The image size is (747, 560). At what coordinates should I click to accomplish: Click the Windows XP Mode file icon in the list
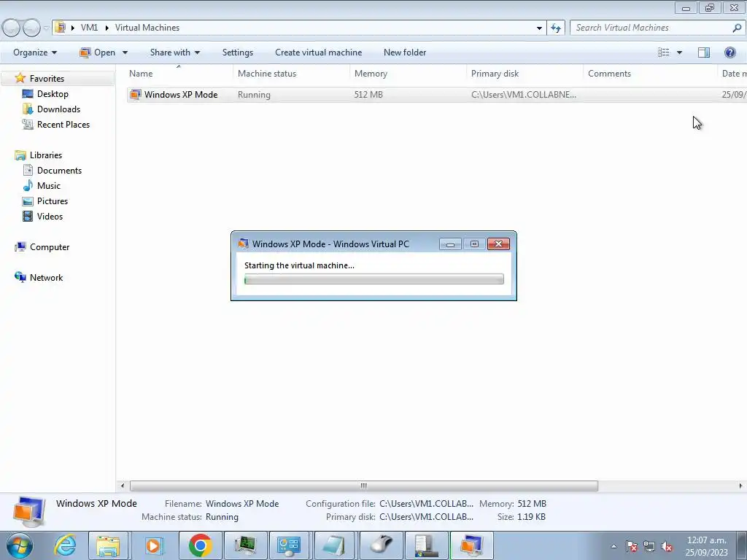(x=135, y=94)
